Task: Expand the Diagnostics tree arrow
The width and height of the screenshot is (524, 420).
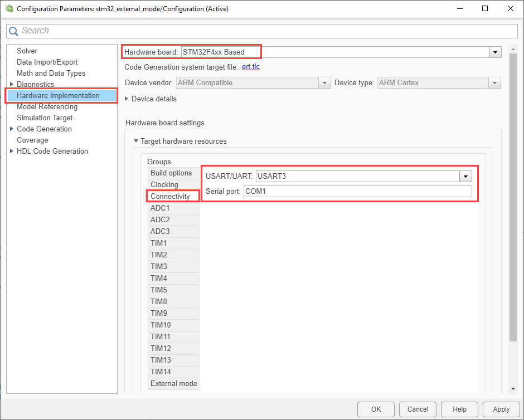Action: tap(12, 84)
